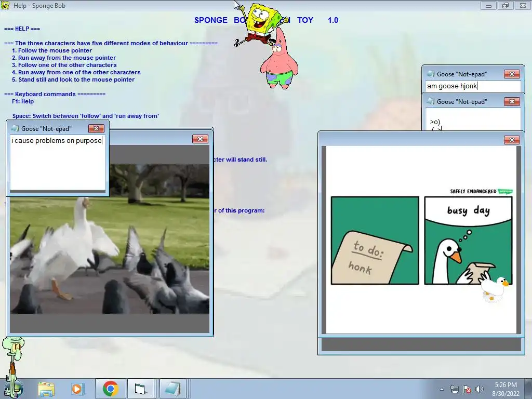Screen dimensions: 532x399
Task: Click the icon of the 'am goose hjonk' Not-epad window
Action: 431,74
